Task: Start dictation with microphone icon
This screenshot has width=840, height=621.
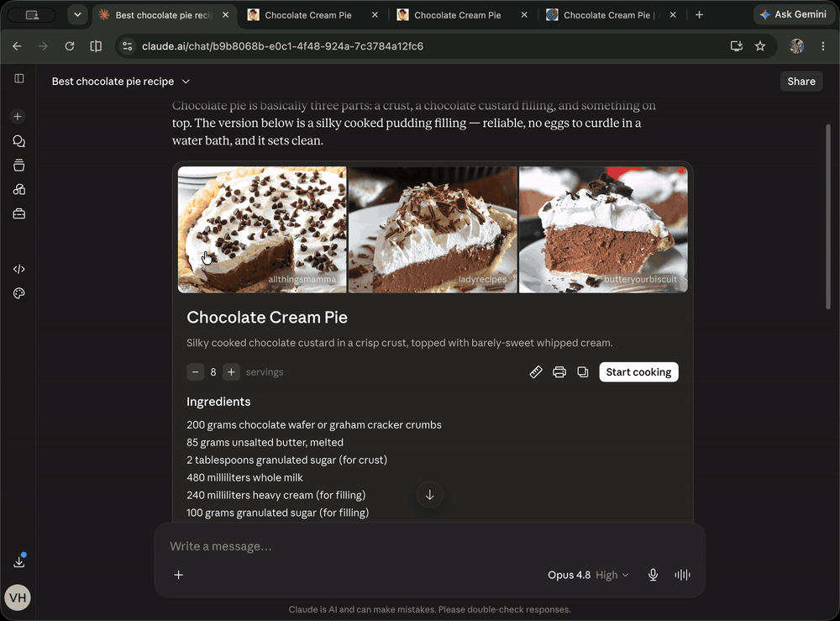Action: (x=653, y=575)
